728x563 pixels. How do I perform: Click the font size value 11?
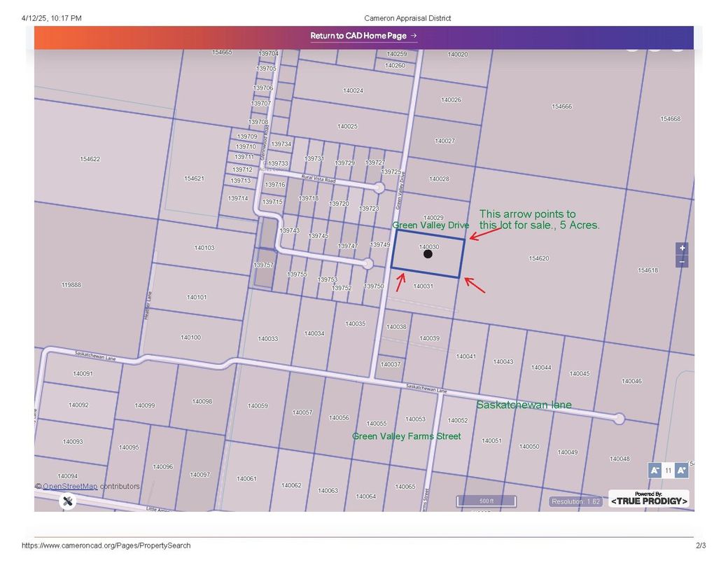tap(668, 471)
